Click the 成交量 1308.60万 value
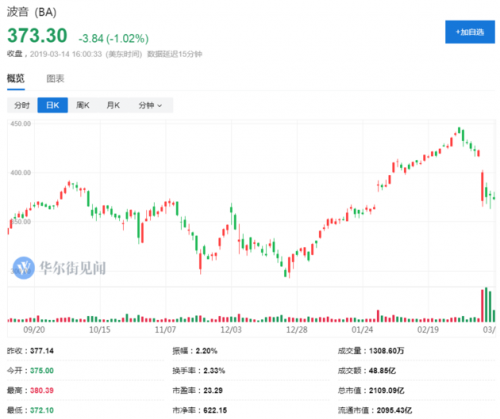The height and width of the screenshot is (419, 500). coord(386,351)
